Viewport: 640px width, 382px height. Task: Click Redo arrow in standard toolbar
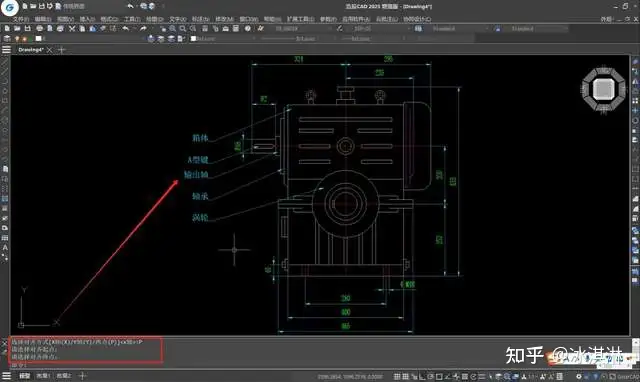point(142,29)
